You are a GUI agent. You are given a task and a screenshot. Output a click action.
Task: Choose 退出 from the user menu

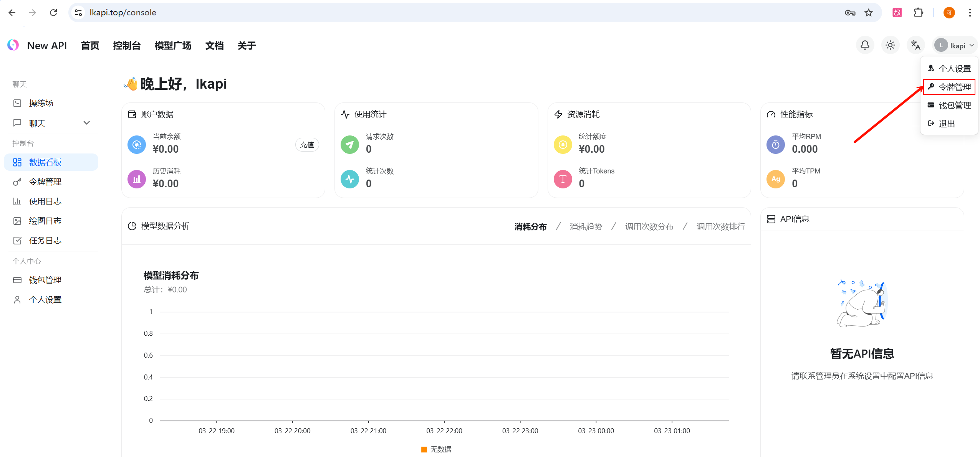[946, 124]
